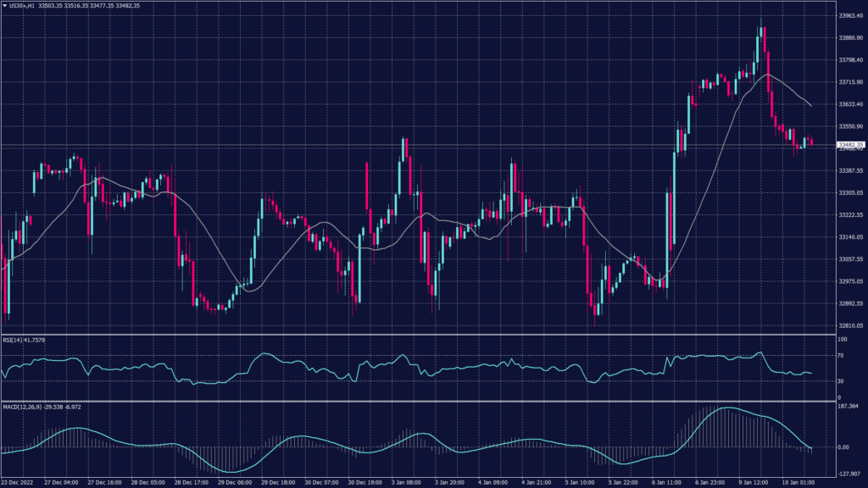The width and height of the screenshot is (868, 488).
Task: Click the MACD 187.364 scale label
Action: 849,407
